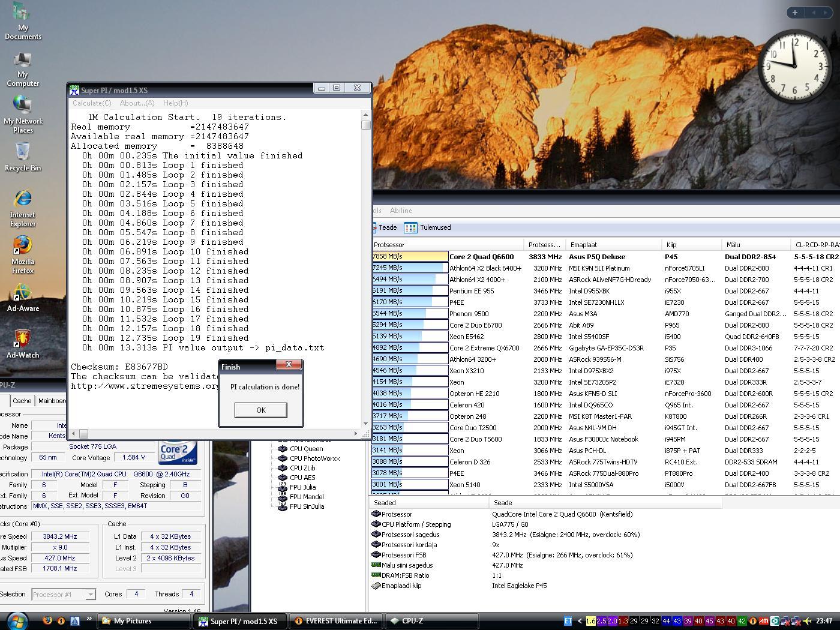840x630 pixels.
Task: Select the Athlon64 X2 Black 6400+ result row
Action: click(x=605, y=268)
